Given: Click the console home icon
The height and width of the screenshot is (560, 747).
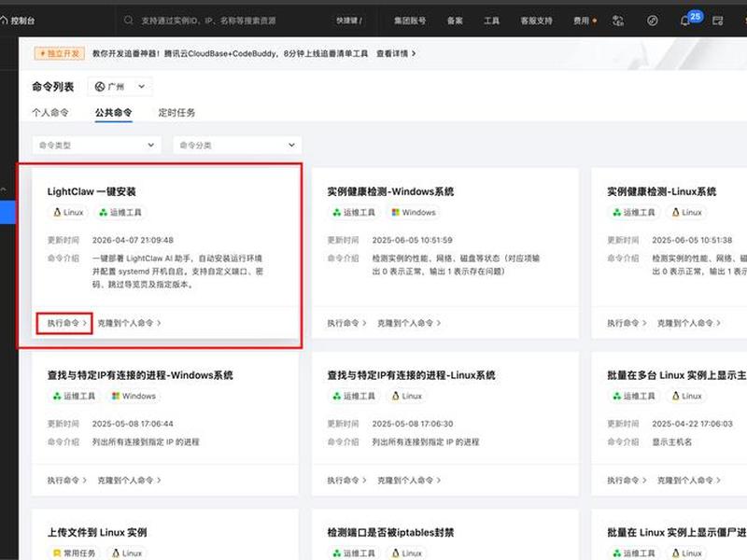Looking at the screenshot, I should (x=4, y=20).
